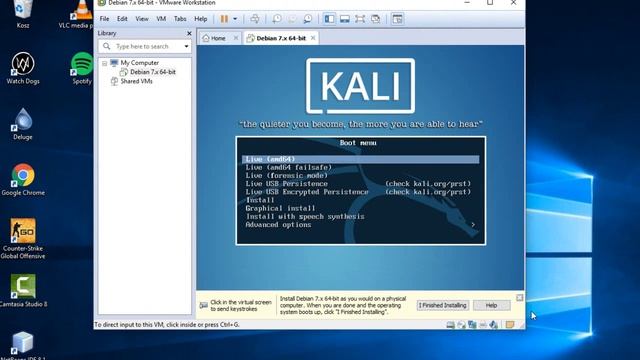Click the VMware icon in the title bar
Screen dimensions: 640x360
(x=102, y=3)
